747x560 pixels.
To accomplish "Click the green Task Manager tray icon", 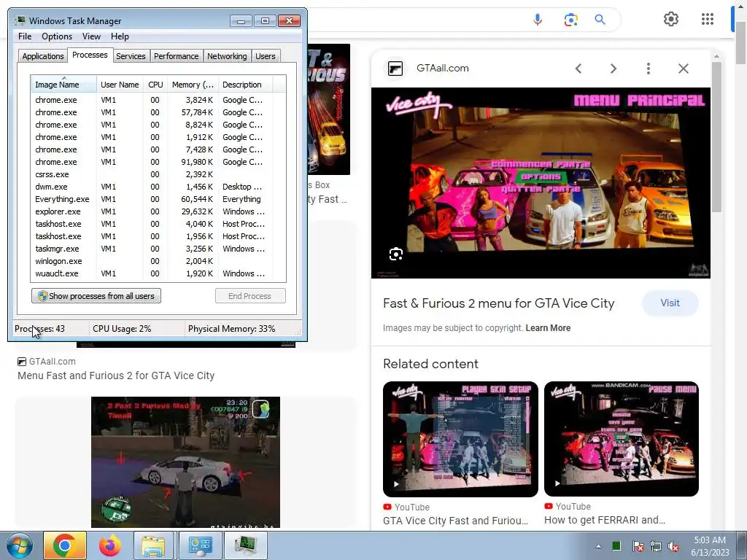I will click(616, 545).
